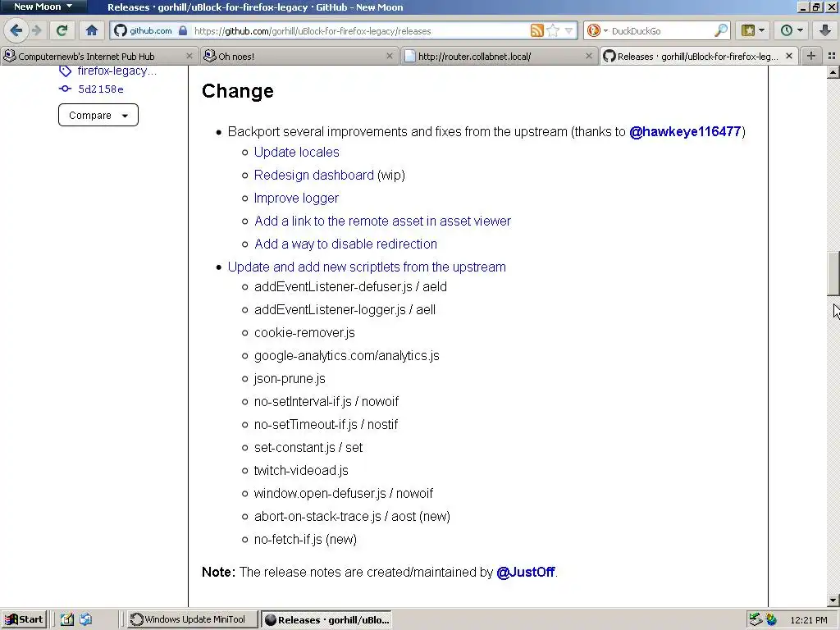Open the Downloads arrow button
Image resolution: width=840 pixels, height=630 pixels.
(825, 30)
